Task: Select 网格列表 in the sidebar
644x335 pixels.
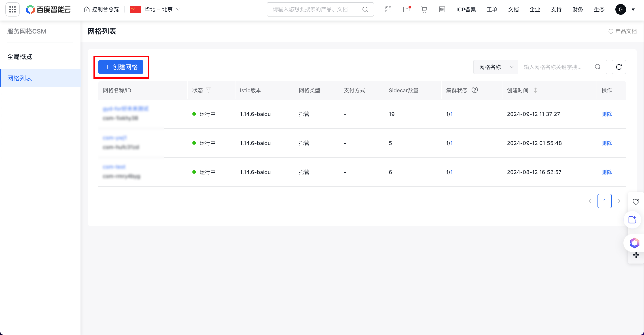Action: pyautogui.click(x=40, y=78)
